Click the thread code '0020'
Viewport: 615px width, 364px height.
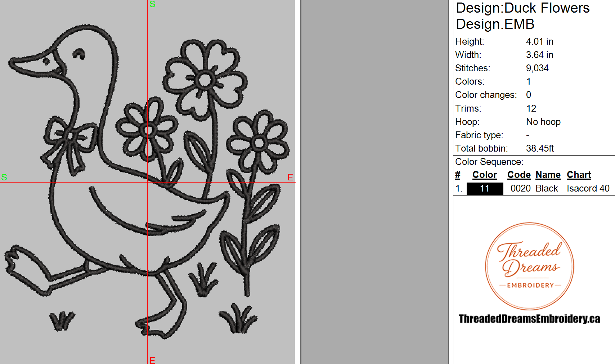(521, 188)
